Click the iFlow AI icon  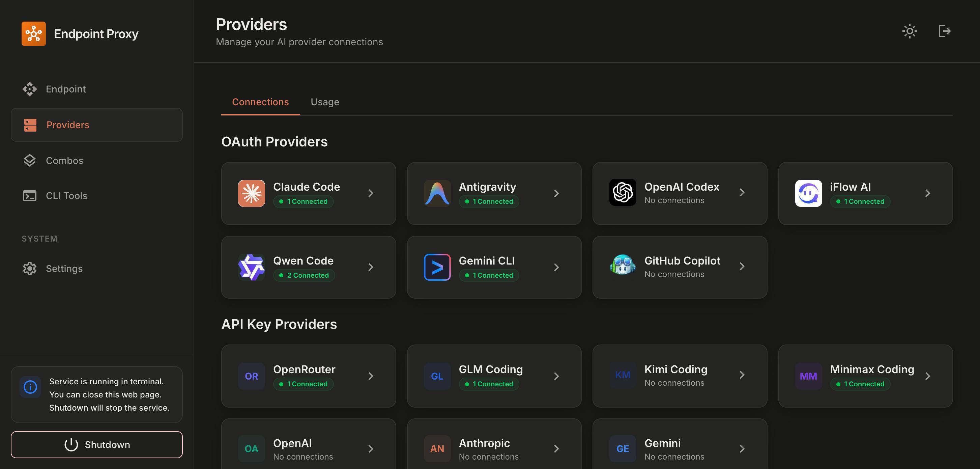[808, 193]
